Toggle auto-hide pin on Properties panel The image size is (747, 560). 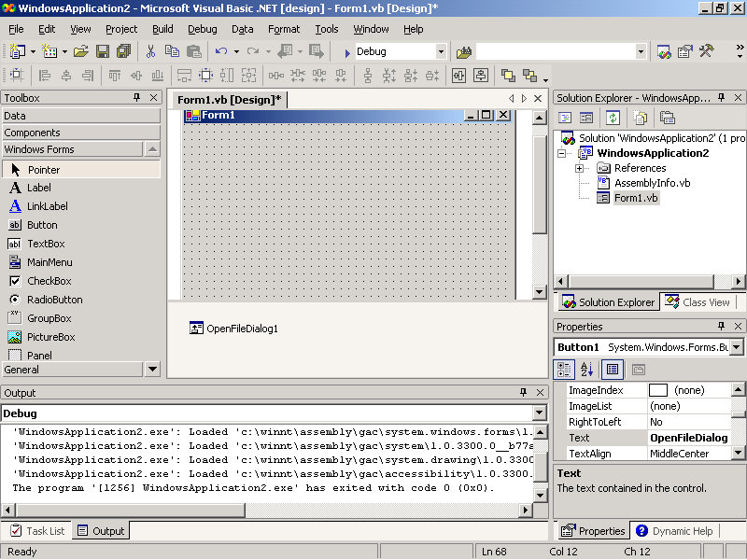[721, 326]
